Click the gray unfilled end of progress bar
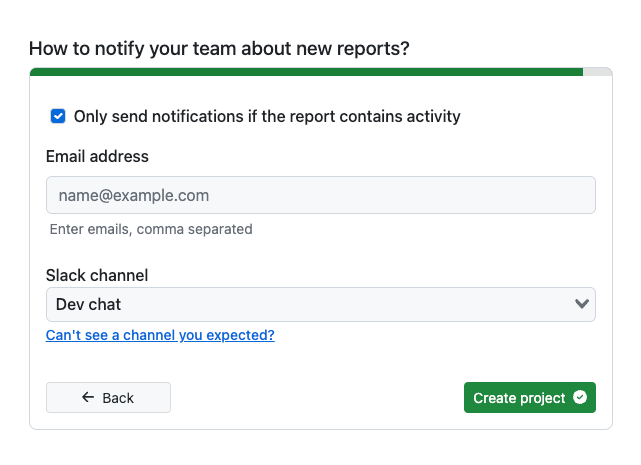 pos(597,72)
